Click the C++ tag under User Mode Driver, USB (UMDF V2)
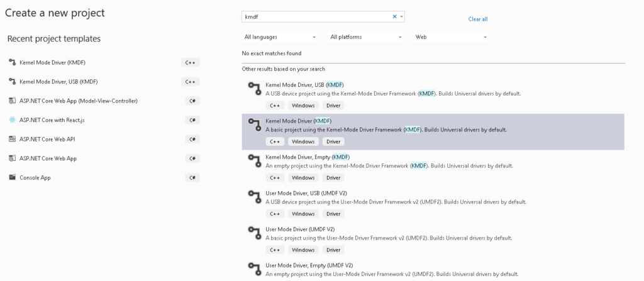The width and height of the screenshot is (644, 281). tap(275, 214)
